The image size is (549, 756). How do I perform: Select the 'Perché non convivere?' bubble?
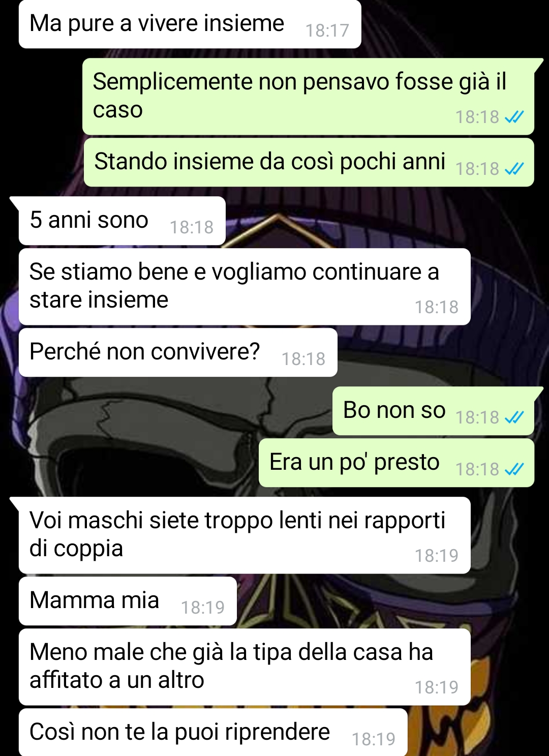click(x=178, y=352)
